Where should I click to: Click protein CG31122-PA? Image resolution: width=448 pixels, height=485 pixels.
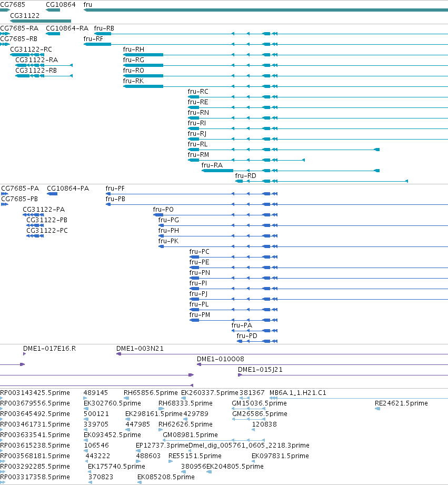click(x=44, y=210)
